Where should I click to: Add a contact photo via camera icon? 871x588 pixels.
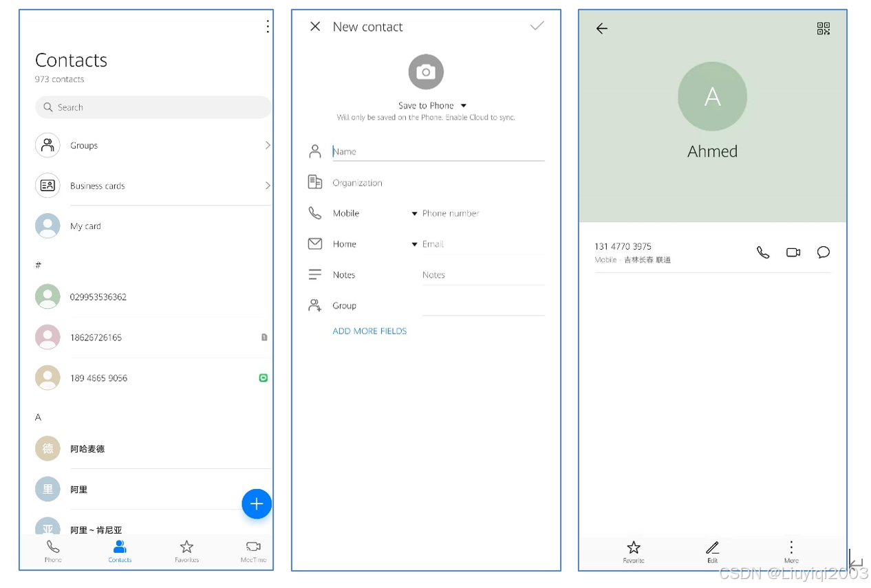coord(426,72)
